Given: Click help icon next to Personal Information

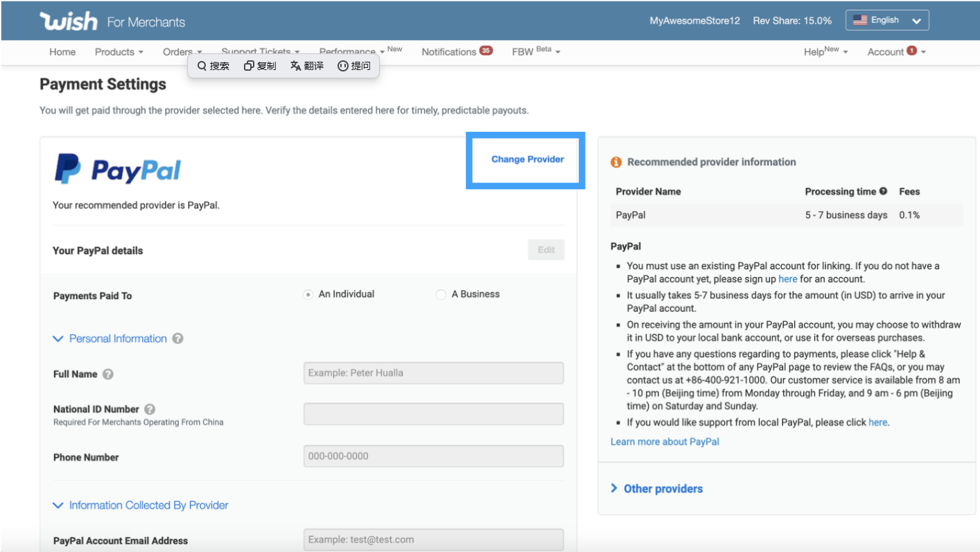Looking at the screenshot, I should click(178, 339).
